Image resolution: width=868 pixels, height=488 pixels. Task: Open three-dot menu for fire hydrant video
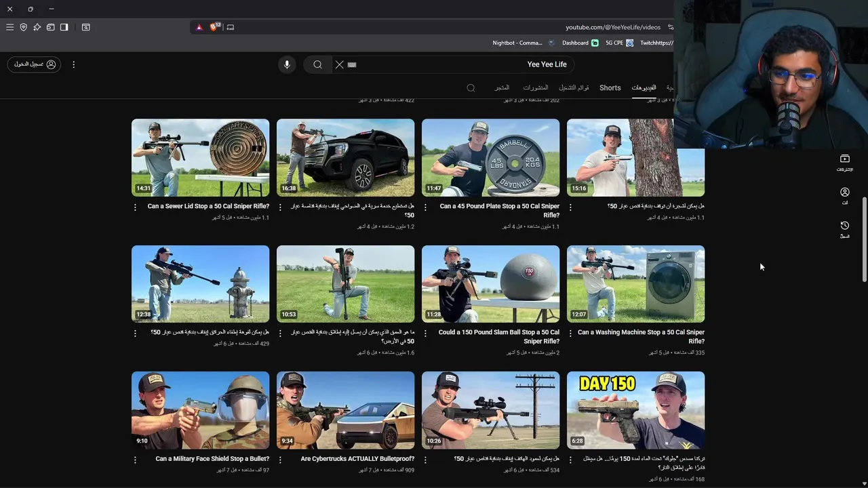click(135, 333)
